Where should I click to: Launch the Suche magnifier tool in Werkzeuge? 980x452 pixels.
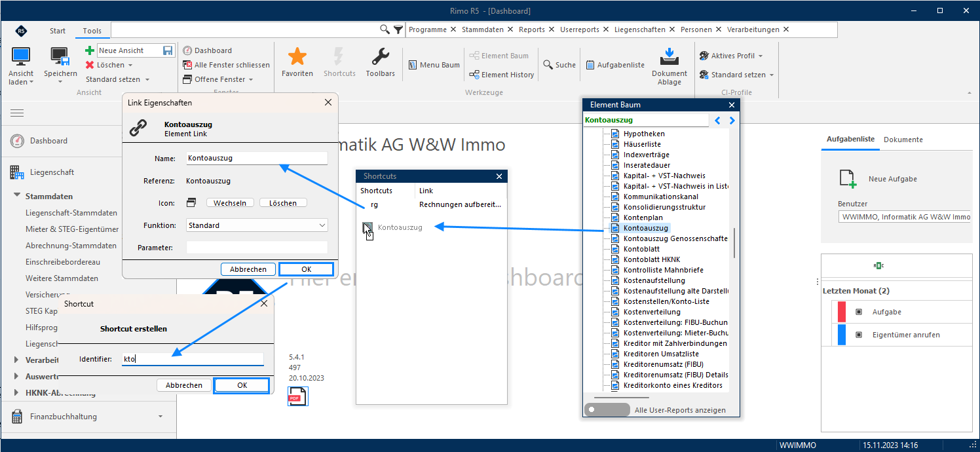(x=559, y=65)
